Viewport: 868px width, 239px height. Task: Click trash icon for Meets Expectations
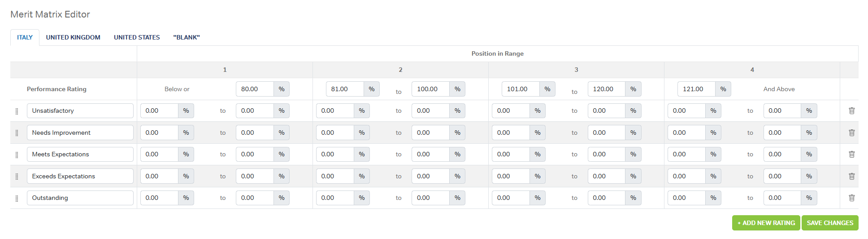click(x=851, y=154)
